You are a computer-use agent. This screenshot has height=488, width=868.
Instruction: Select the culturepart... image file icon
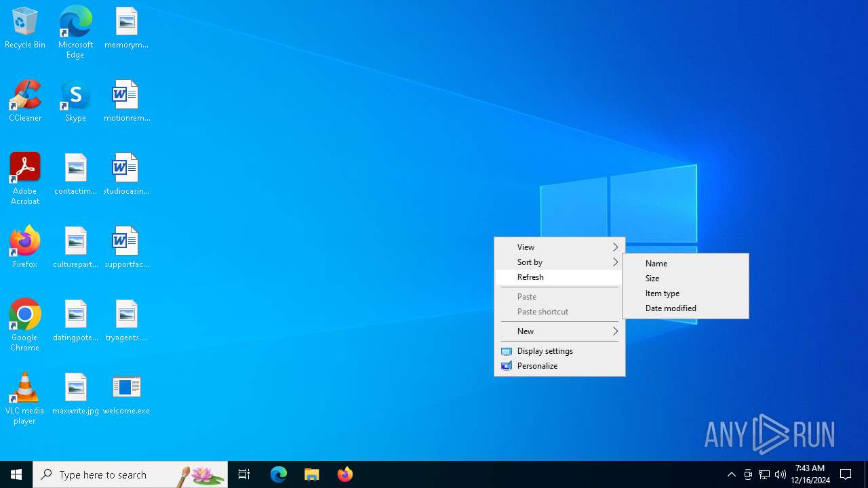tap(75, 247)
